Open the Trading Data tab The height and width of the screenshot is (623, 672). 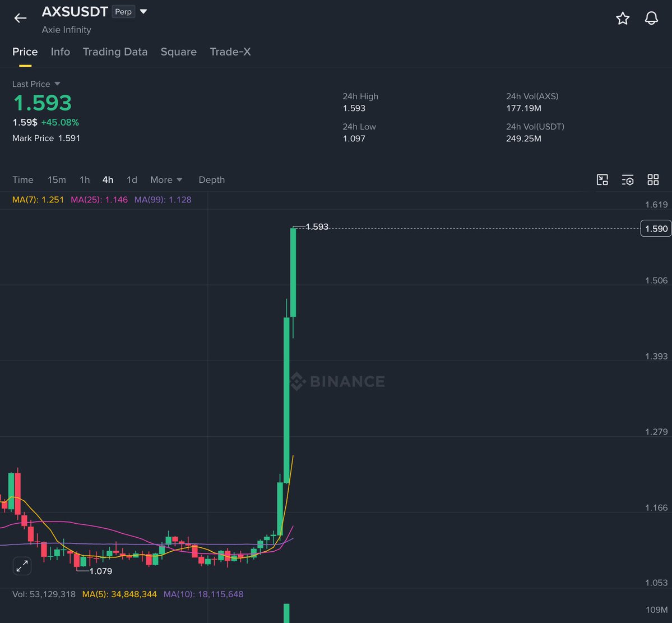point(115,52)
